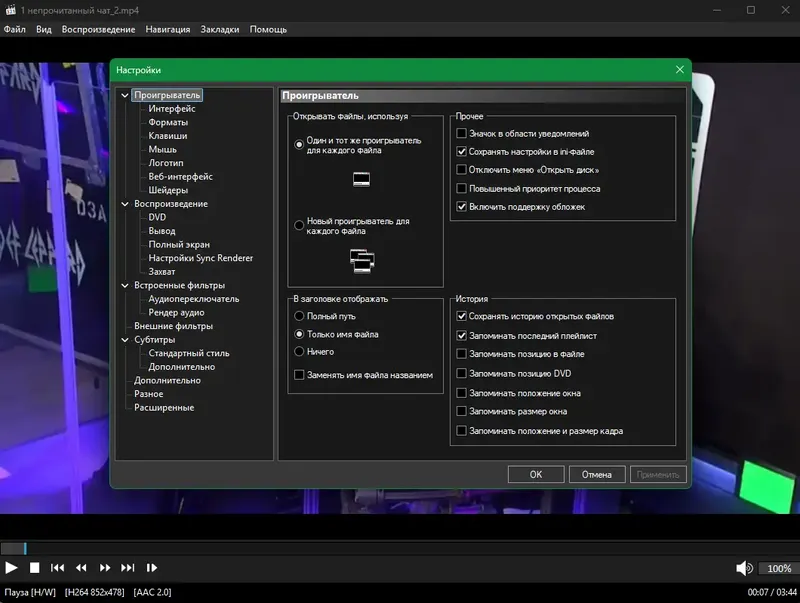Viewport: 800px width, 603px height.
Task: Select Клавиши in settings tree
Action: (x=168, y=136)
